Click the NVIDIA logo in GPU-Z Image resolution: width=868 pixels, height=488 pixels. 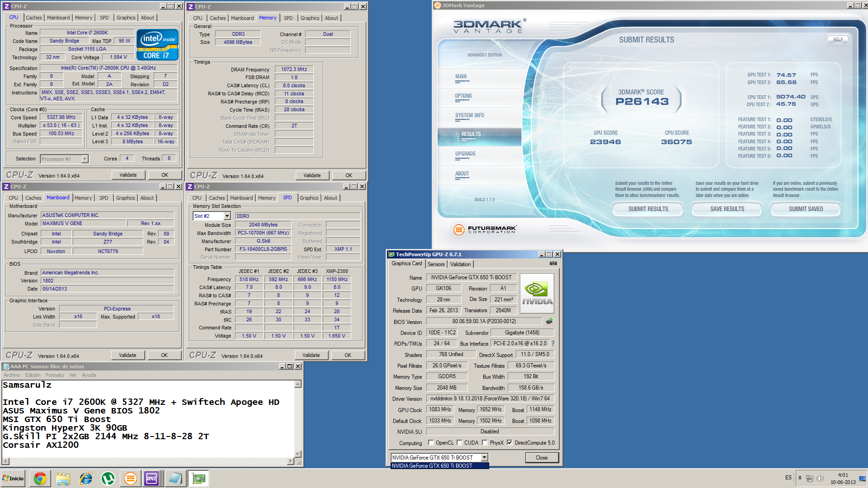537,294
